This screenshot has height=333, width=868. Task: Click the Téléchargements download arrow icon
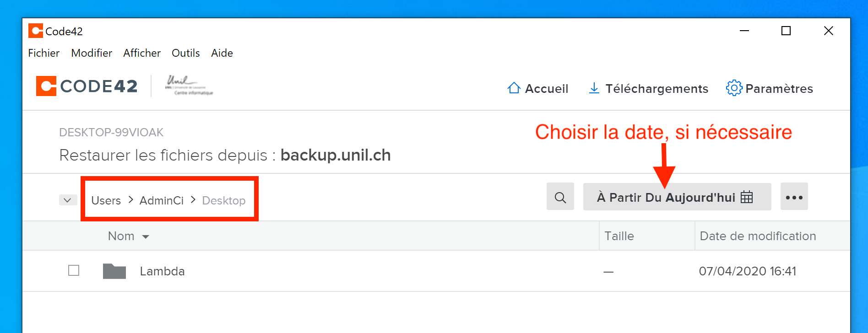click(x=594, y=88)
